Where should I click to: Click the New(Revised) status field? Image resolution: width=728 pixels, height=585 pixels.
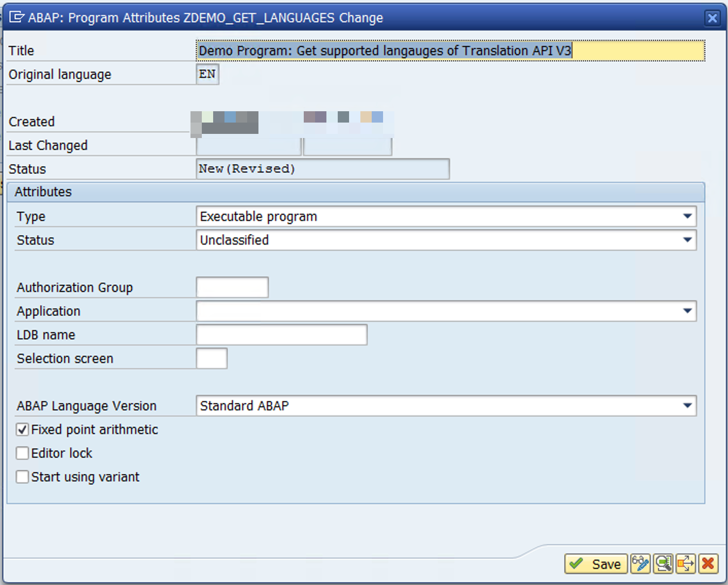pyautogui.click(x=322, y=169)
